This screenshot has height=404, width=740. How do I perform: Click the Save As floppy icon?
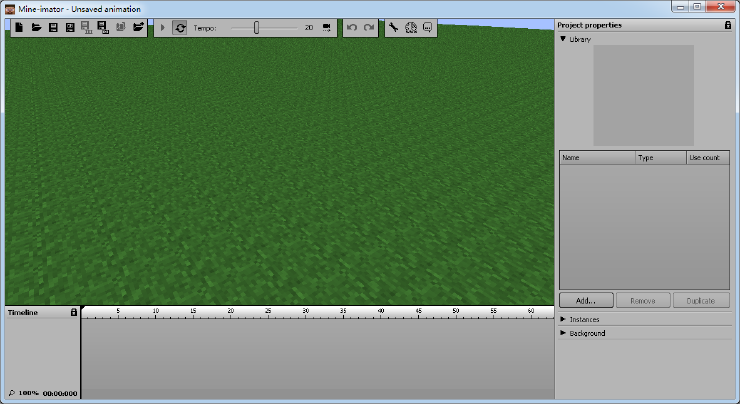click(x=70, y=27)
